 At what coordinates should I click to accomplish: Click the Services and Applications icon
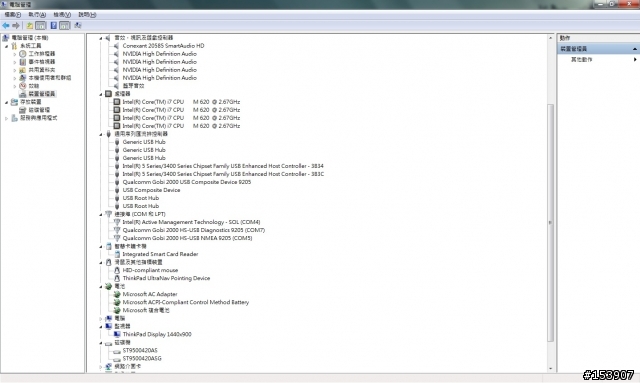(15, 118)
